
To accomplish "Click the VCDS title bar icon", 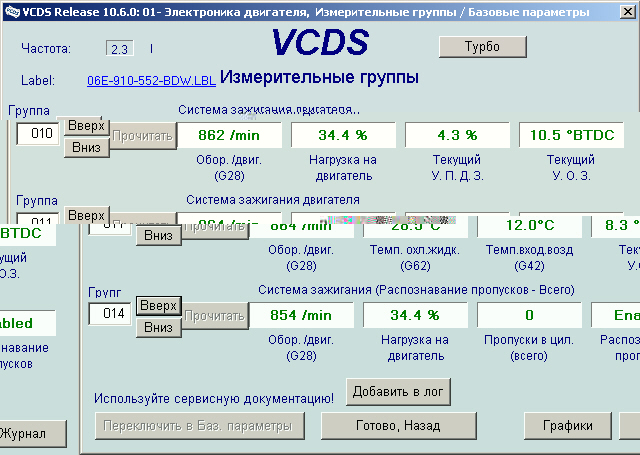I will [12, 12].
